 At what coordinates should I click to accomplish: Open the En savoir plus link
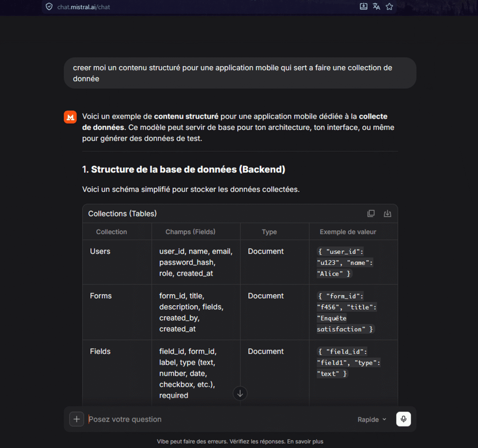[x=305, y=441]
